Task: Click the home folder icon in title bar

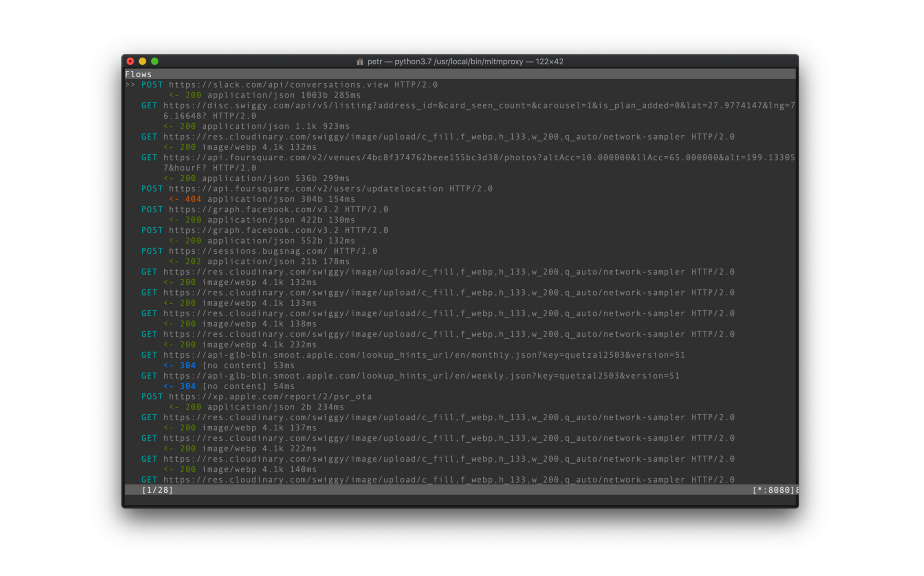Action: (360, 61)
